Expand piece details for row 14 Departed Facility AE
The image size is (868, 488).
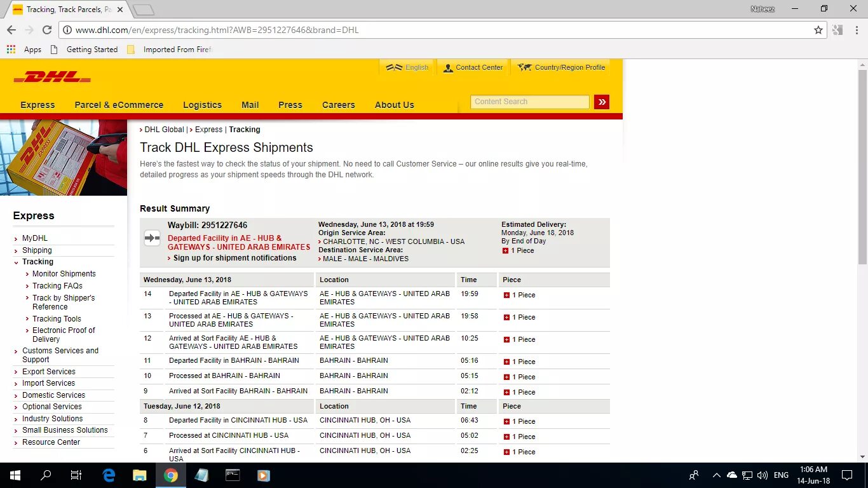(506, 295)
